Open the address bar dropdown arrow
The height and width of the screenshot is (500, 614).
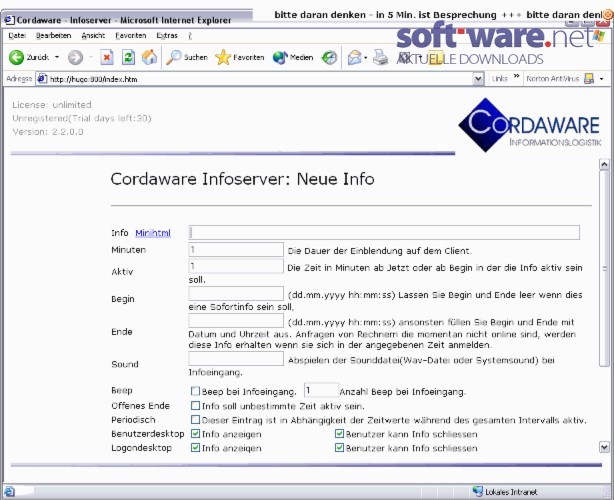click(478, 79)
